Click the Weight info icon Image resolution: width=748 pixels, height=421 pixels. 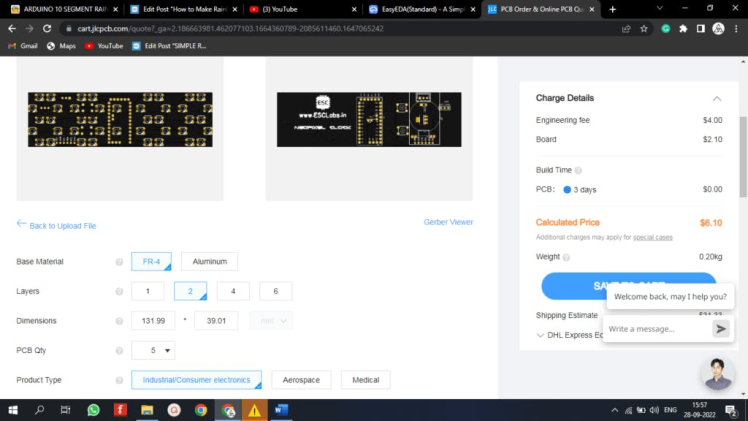(x=566, y=257)
